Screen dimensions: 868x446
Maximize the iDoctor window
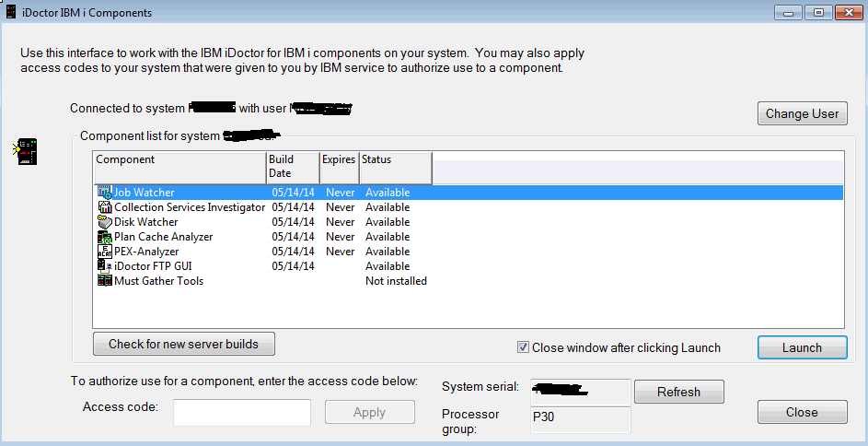(x=818, y=12)
